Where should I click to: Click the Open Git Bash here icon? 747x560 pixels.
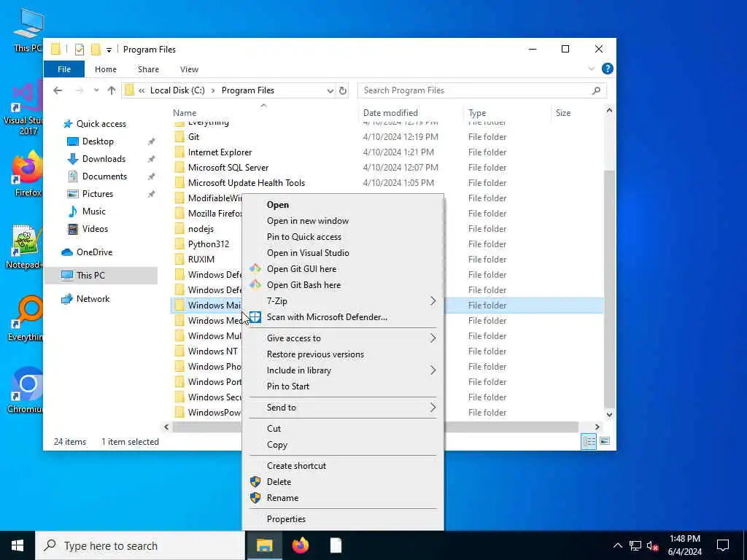tap(255, 285)
